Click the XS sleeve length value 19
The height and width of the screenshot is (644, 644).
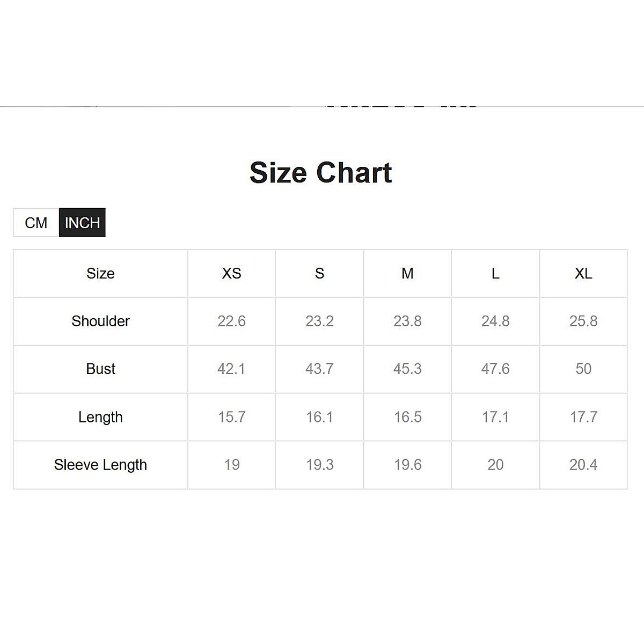tap(231, 465)
